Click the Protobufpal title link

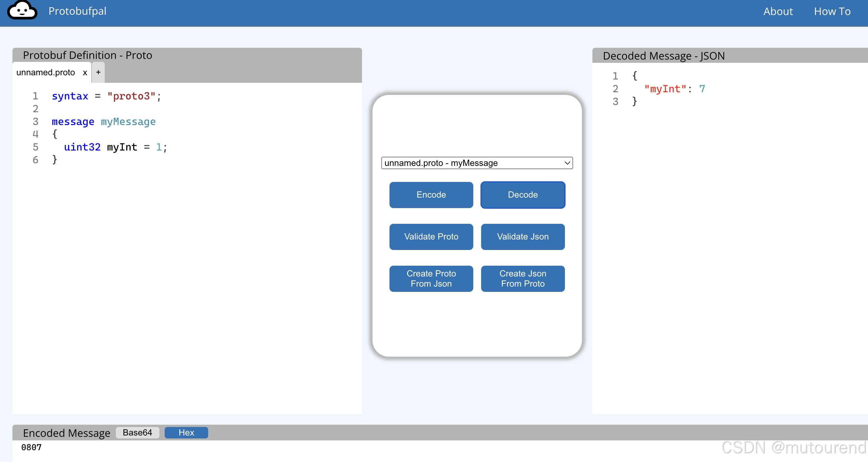(x=77, y=11)
